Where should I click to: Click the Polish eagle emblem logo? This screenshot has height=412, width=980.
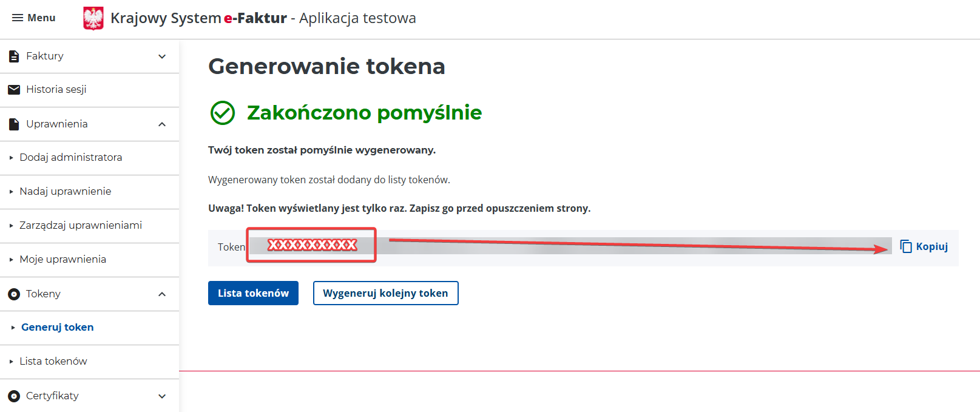(93, 18)
